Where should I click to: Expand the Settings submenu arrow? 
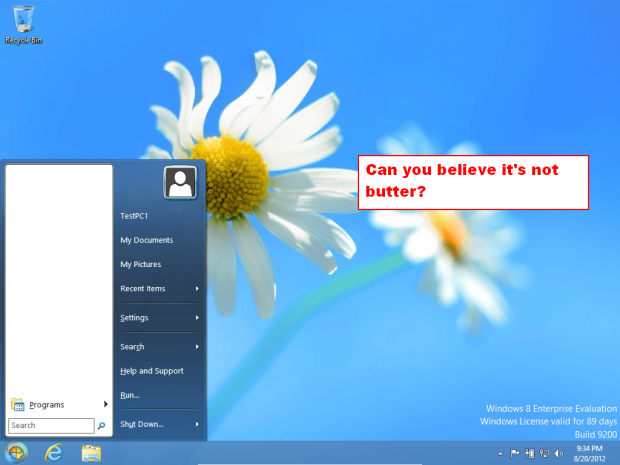(197, 318)
